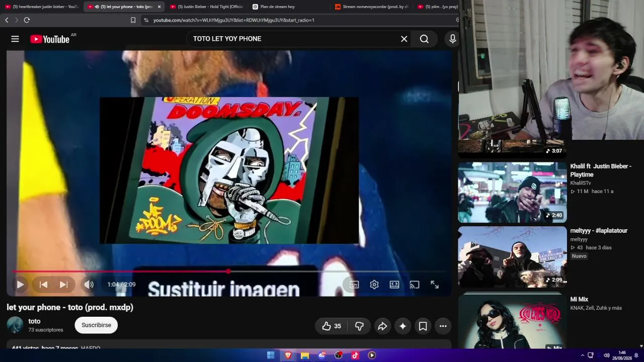
Task: Click the video title 'let your phone - toto'
Action: [x=70, y=307]
